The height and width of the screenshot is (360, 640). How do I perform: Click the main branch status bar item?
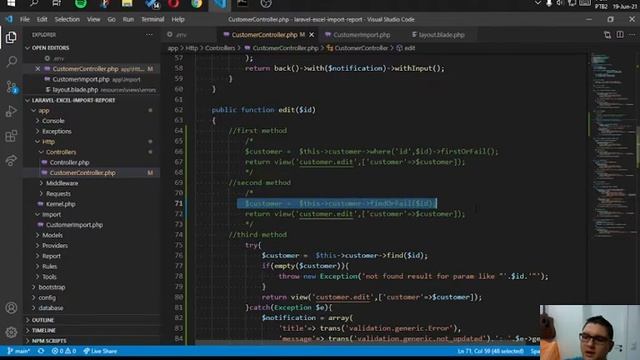(18, 351)
